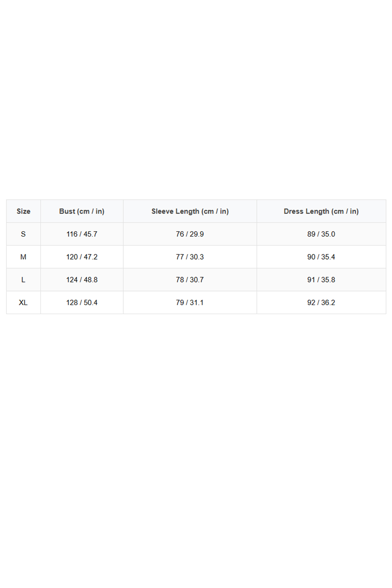392x588 pixels.
Task: Select sleeve length 79 / 31.1
Action: (x=190, y=303)
